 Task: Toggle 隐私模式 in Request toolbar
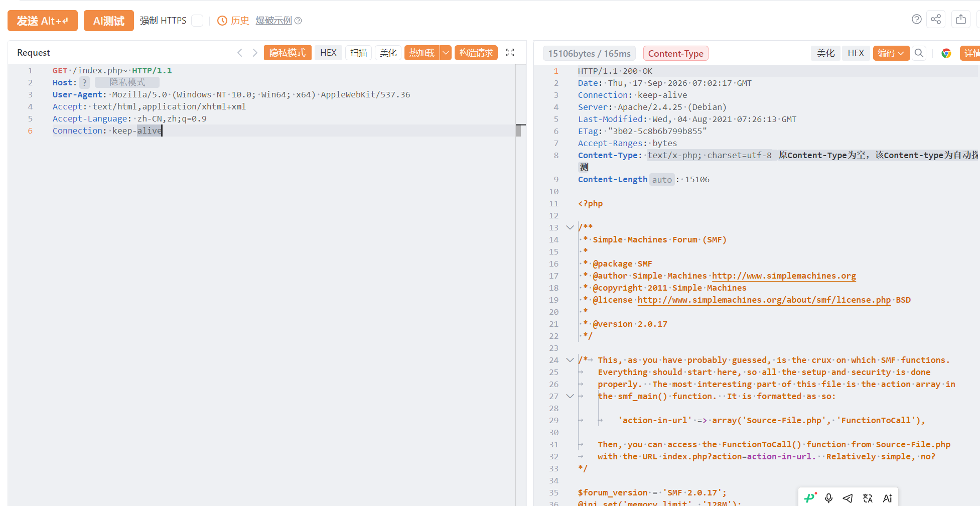coord(288,53)
